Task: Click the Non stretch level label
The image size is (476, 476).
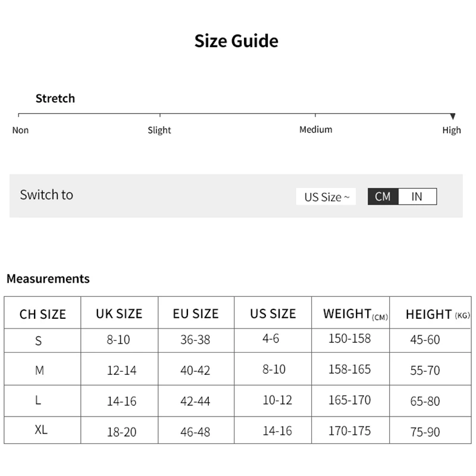Action: point(20,130)
